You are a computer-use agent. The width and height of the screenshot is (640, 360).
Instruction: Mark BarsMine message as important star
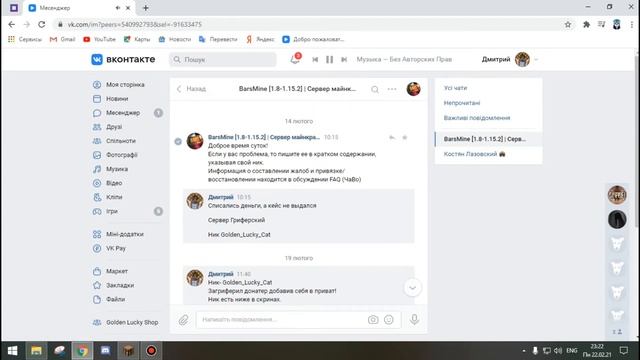pos(405,138)
